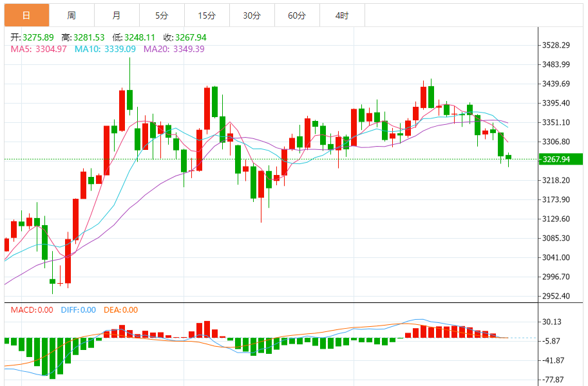Click the 3439.69 price axis label
Viewport: 588px width, 386px height.
tap(556, 84)
